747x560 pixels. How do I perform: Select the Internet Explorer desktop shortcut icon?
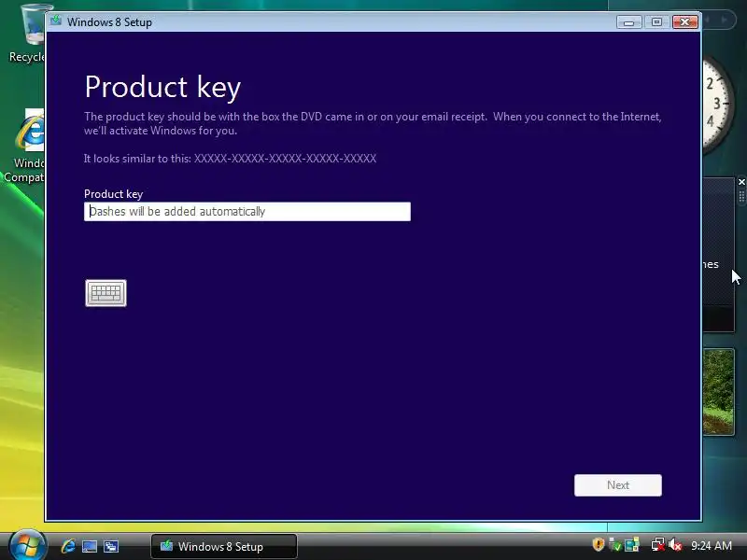pos(30,146)
